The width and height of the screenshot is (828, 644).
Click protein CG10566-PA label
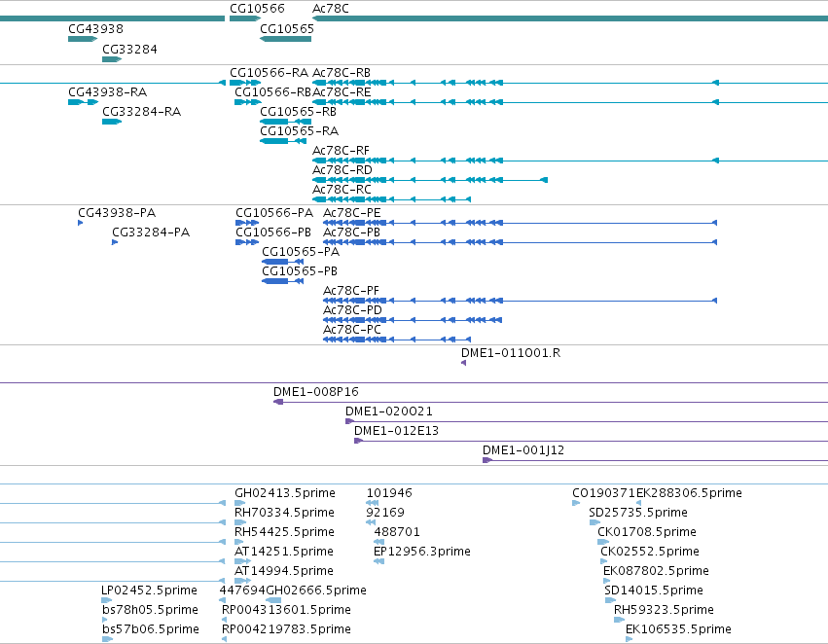tap(274, 213)
